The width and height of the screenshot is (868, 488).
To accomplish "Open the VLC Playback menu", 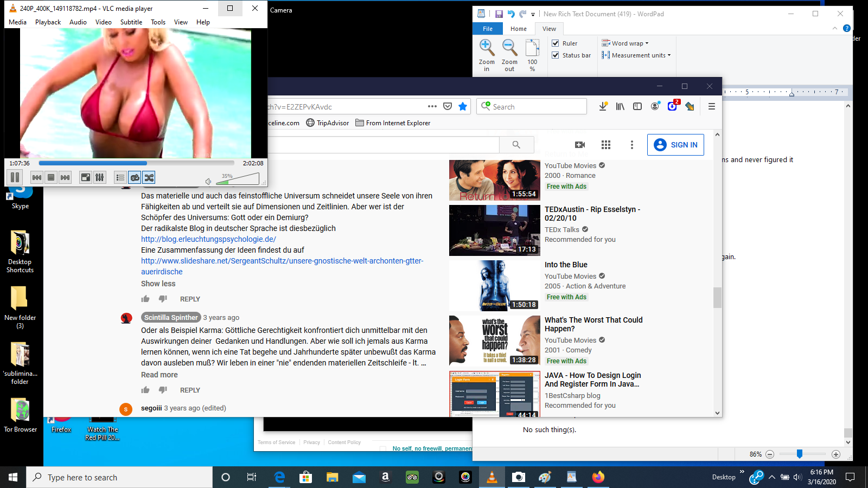I will click(48, 22).
